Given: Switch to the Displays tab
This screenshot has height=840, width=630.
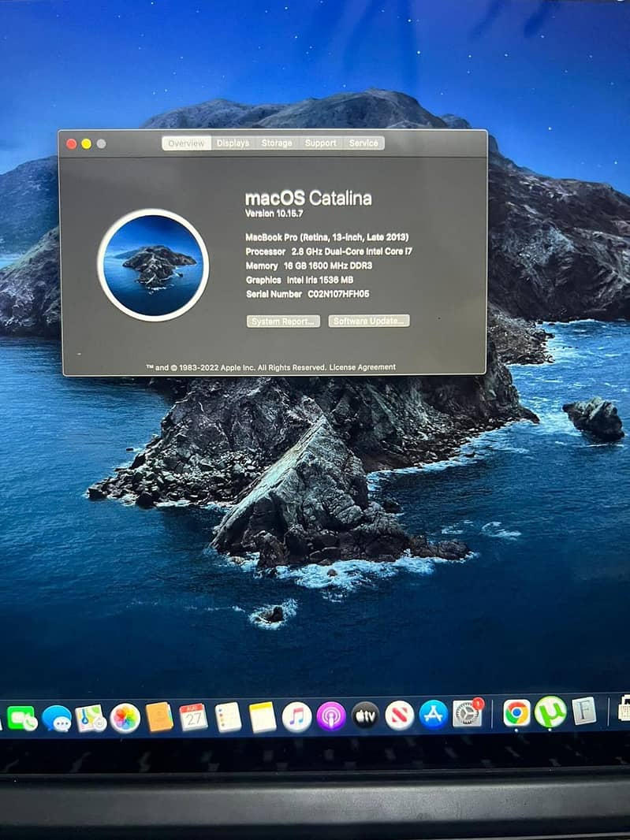Looking at the screenshot, I should click(x=233, y=143).
